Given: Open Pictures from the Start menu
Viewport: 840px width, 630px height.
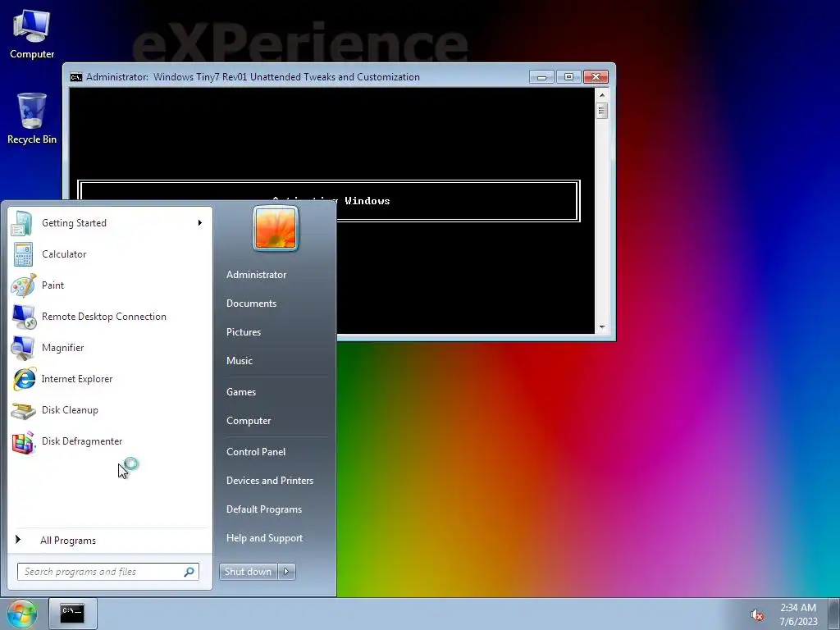Looking at the screenshot, I should (x=244, y=332).
